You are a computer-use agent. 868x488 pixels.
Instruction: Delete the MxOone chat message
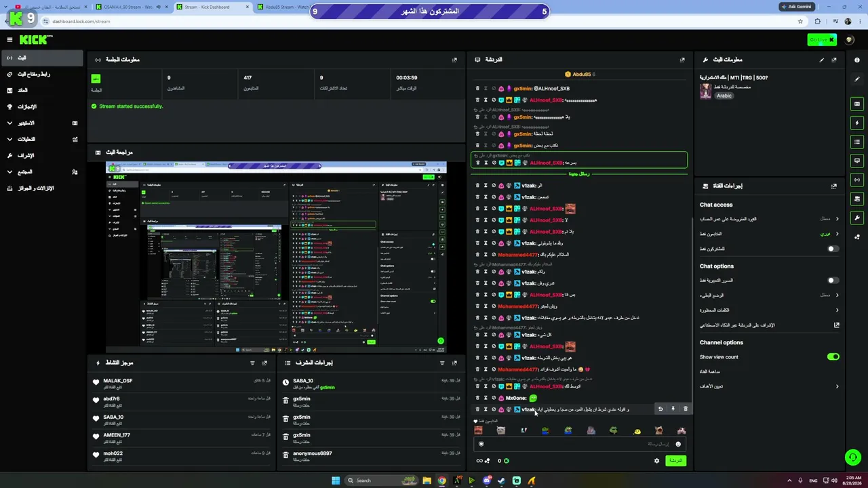coord(477,398)
